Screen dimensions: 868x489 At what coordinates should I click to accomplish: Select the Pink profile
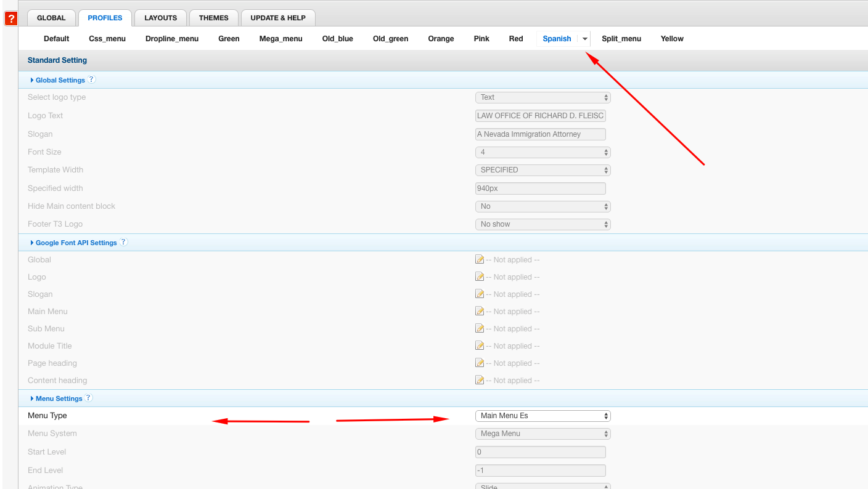pyautogui.click(x=481, y=39)
